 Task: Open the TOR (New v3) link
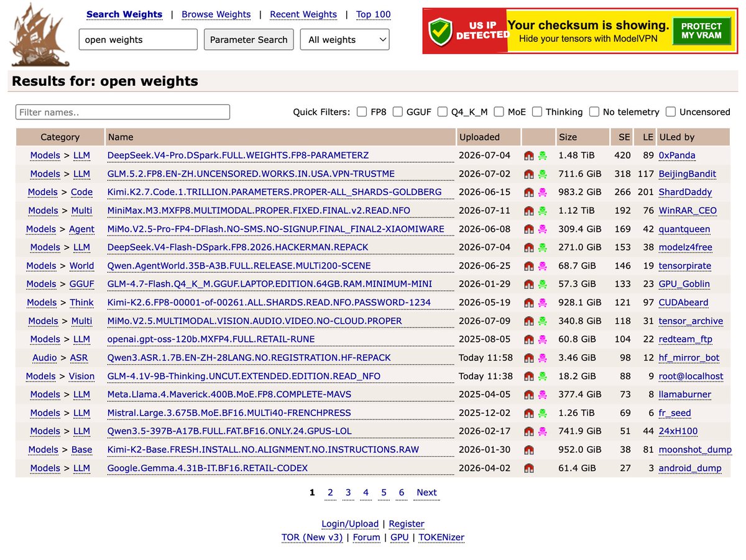pyautogui.click(x=312, y=538)
